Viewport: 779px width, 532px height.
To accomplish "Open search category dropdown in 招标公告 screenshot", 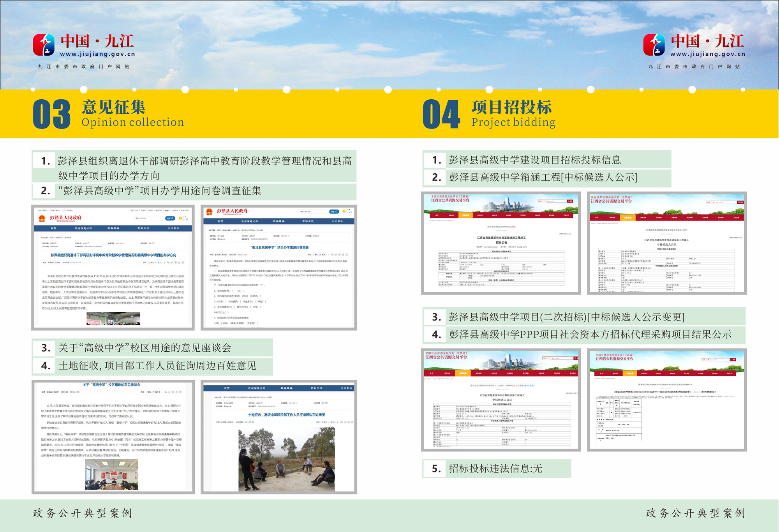I will click(x=542, y=201).
